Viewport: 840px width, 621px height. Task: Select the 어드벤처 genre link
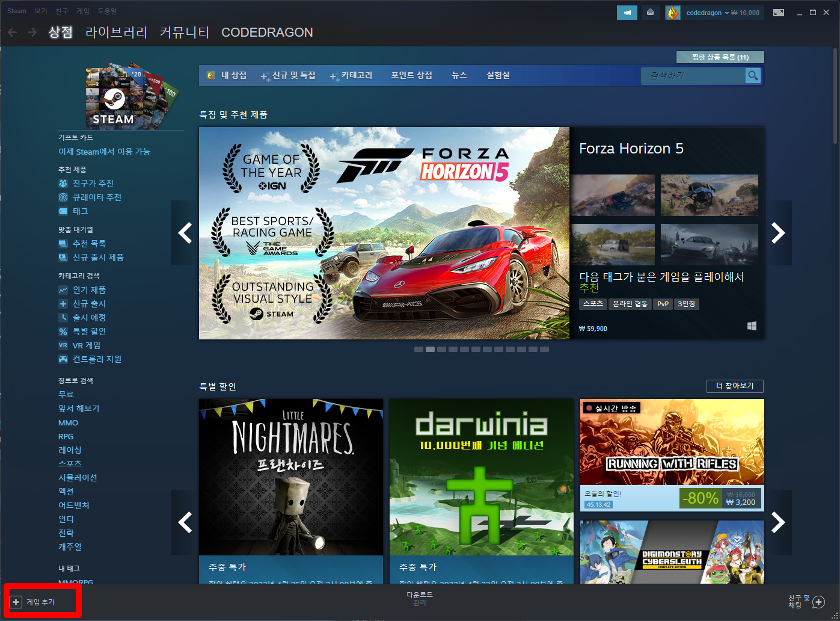(74, 505)
